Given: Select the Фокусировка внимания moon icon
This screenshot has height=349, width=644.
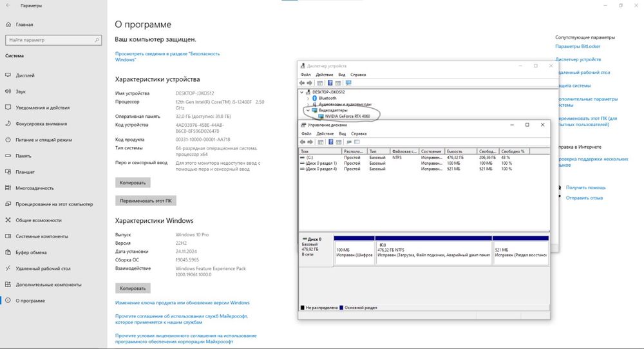Looking at the screenshot, I should [x=8, y=124].
